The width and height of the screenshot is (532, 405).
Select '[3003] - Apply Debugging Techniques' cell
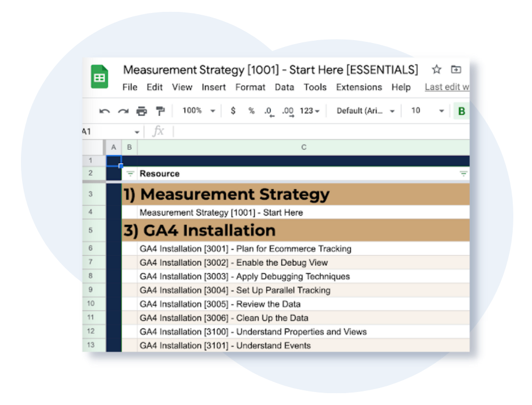(303, 277)
